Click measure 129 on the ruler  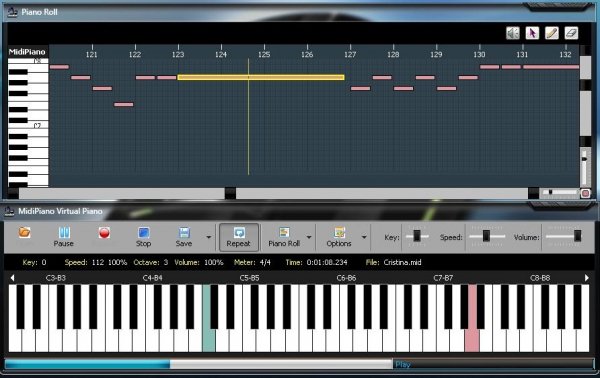click(x=436, y=54)
